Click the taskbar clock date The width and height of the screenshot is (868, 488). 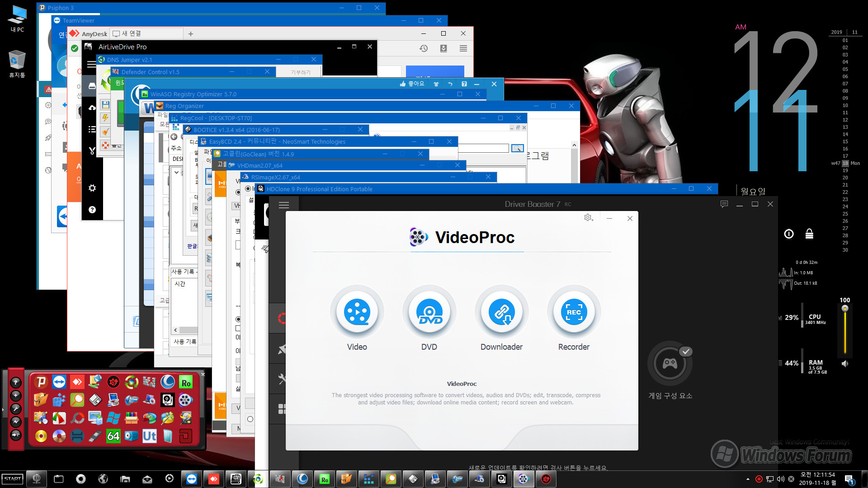(817, 479)
